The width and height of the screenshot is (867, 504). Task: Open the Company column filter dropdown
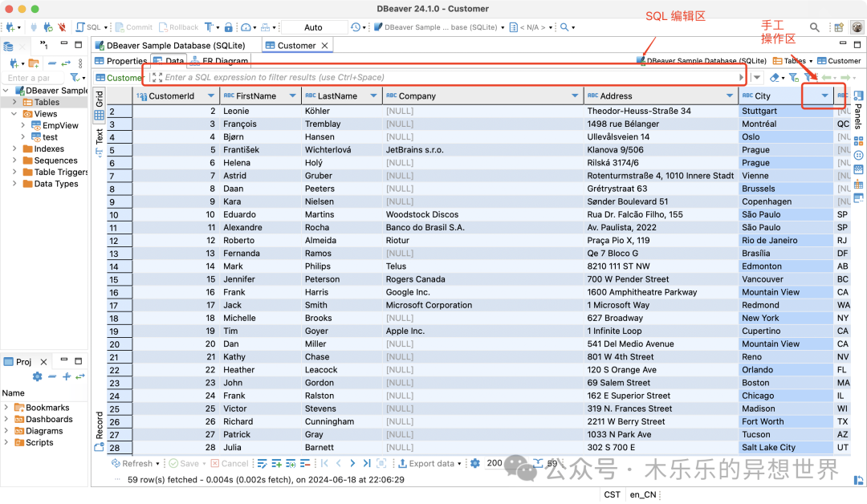click(x=575, y=96)
